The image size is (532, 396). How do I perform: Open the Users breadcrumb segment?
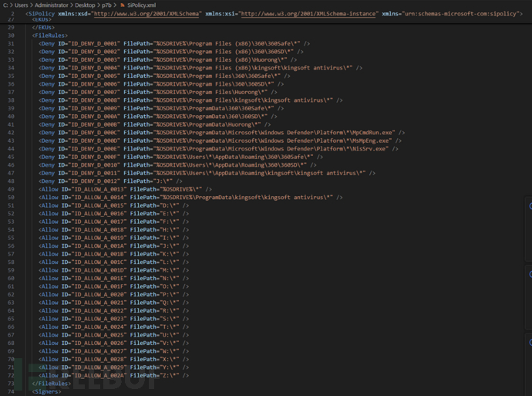(x=22, y=5)
